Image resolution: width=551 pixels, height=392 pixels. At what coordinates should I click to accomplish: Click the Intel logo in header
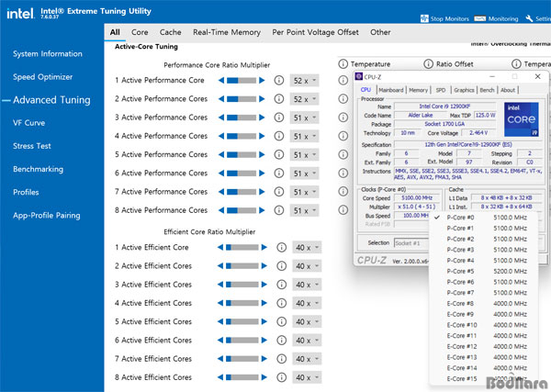coord(20,14)
